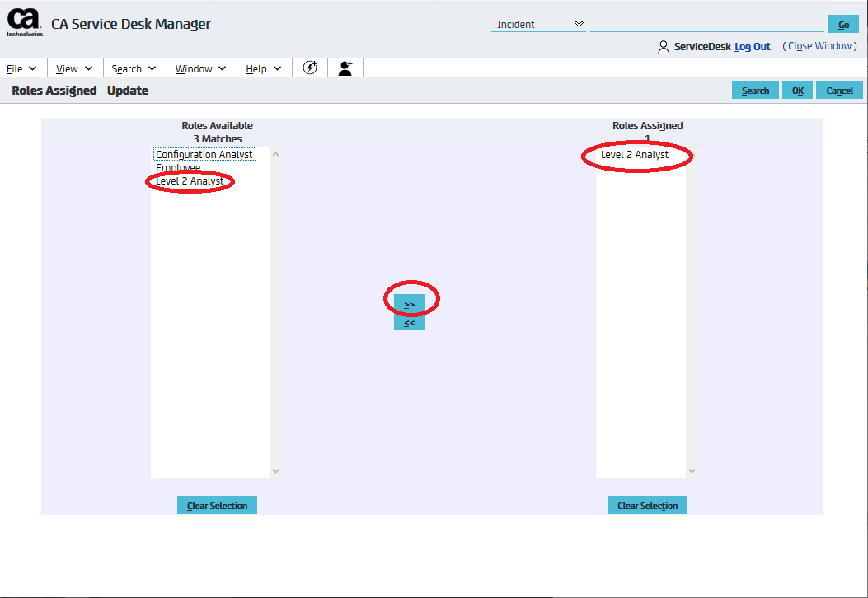Image resolution: width=868 pixels, height=598 pixels.
Task: Open the Incident type dropdown
Action: (538, 25)
